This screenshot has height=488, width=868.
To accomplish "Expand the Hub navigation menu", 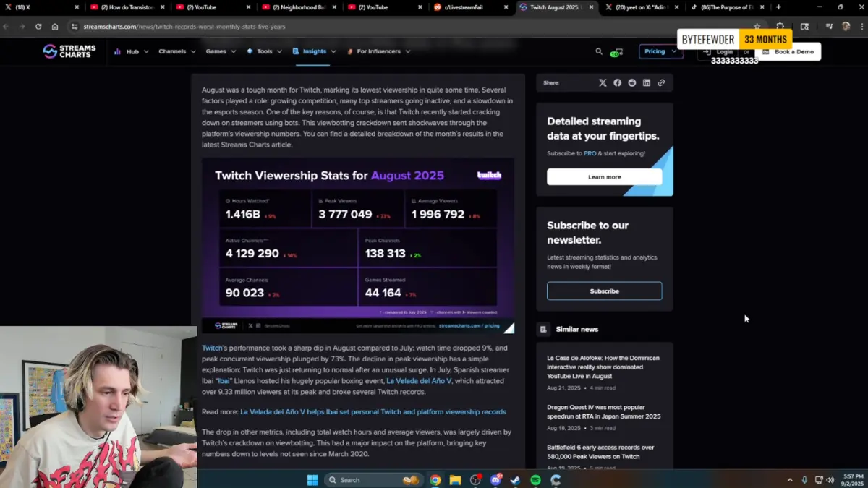I will click(x=131, y=51).
